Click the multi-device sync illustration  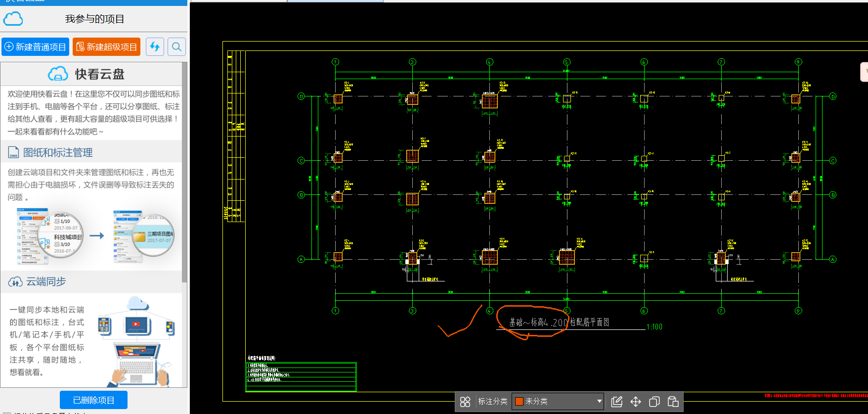coord(135,341)
